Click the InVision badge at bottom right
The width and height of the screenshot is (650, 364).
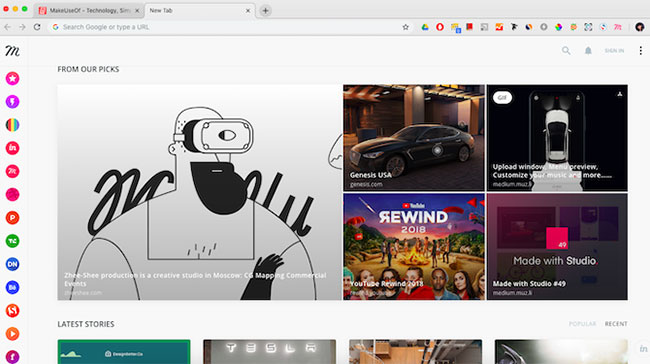coord(643,349)
